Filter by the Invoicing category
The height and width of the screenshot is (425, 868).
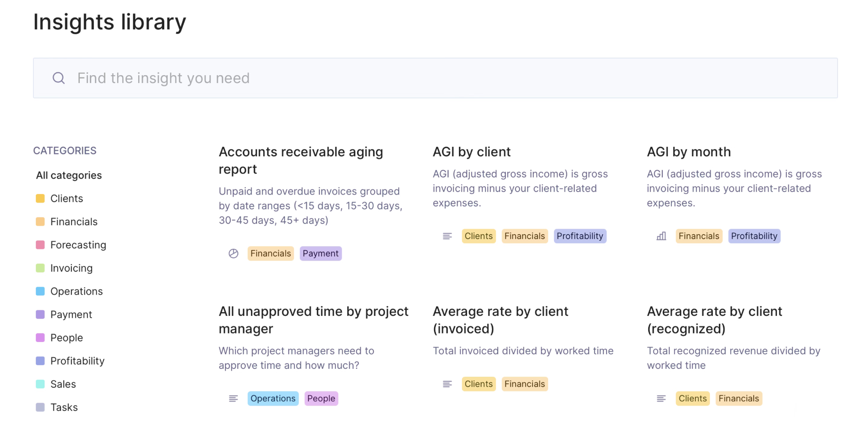71,268
